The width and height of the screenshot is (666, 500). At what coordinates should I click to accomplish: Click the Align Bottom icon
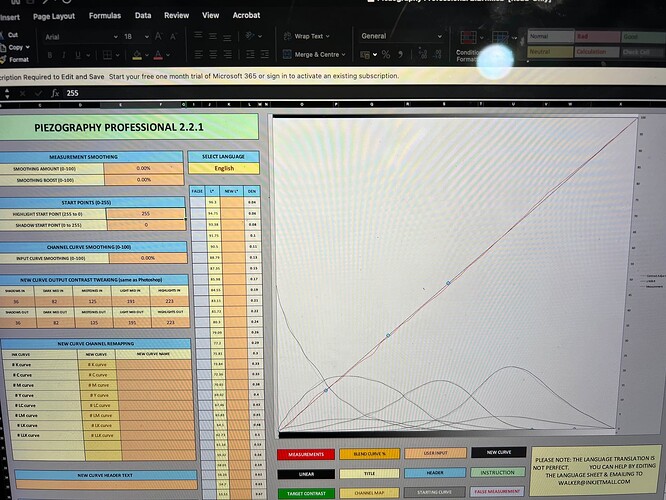pos(227,37)
